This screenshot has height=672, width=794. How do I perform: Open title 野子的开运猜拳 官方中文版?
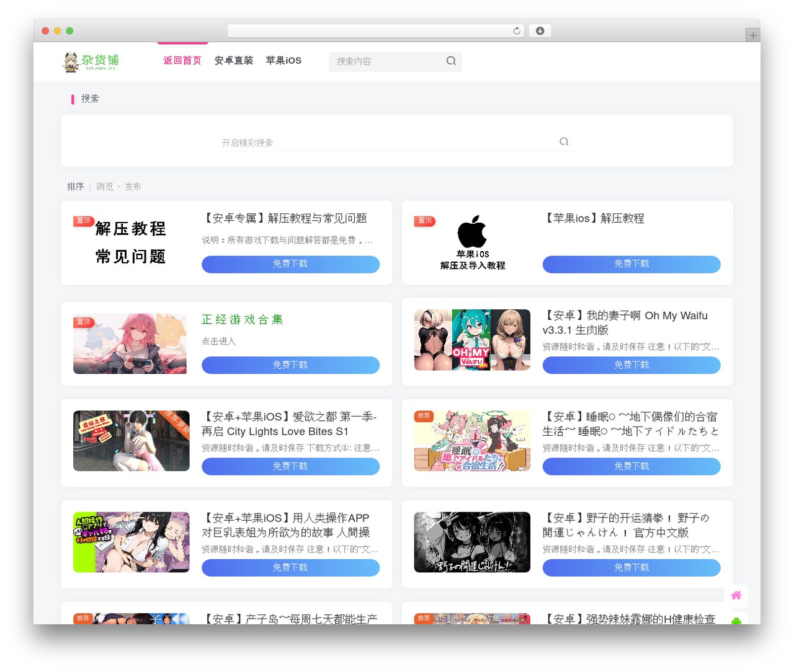pyautogui.click(x=626, y=525)
